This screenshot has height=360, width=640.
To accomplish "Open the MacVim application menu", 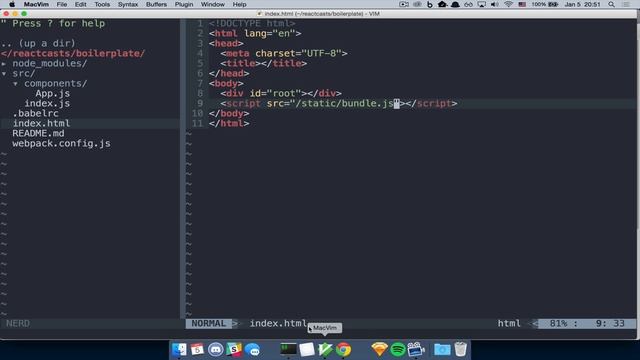I will point(36,4).
